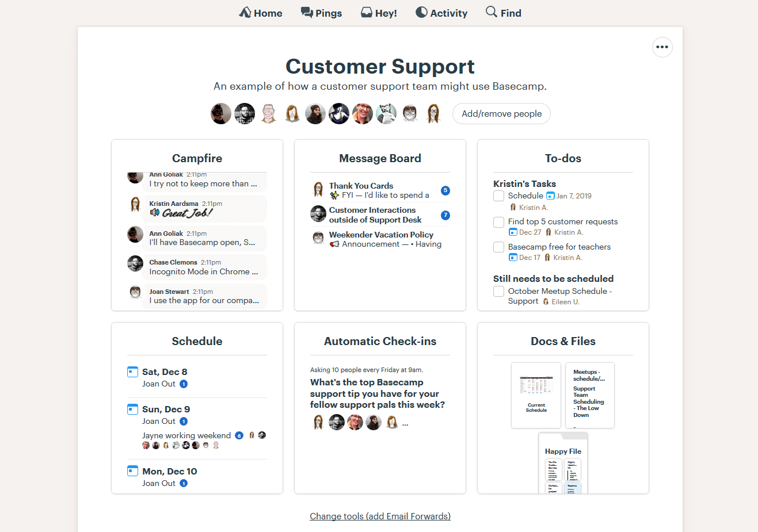Click the Home logo icon
The image size is (758, 532).
point(245,12)
